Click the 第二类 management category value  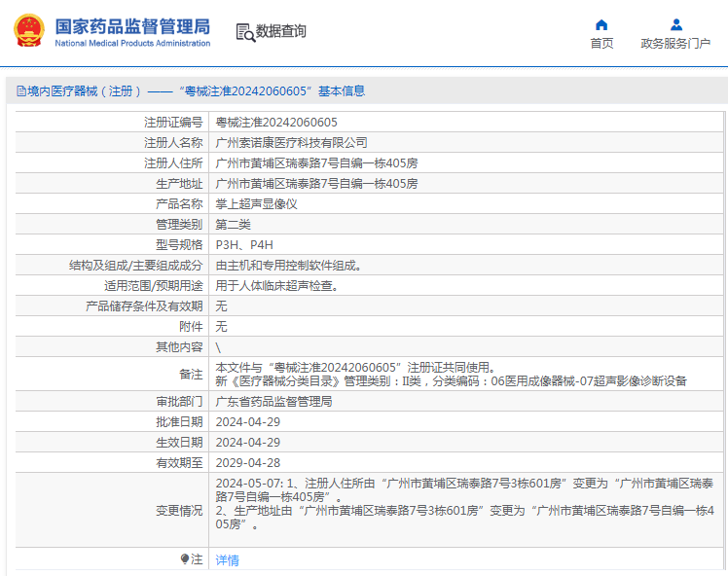click(x=233, y=225)
